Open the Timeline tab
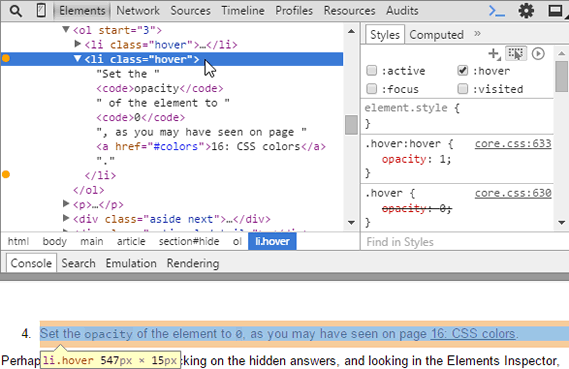Screen dimensions: 569x369 pyautogui.click(x=243, y=11)
